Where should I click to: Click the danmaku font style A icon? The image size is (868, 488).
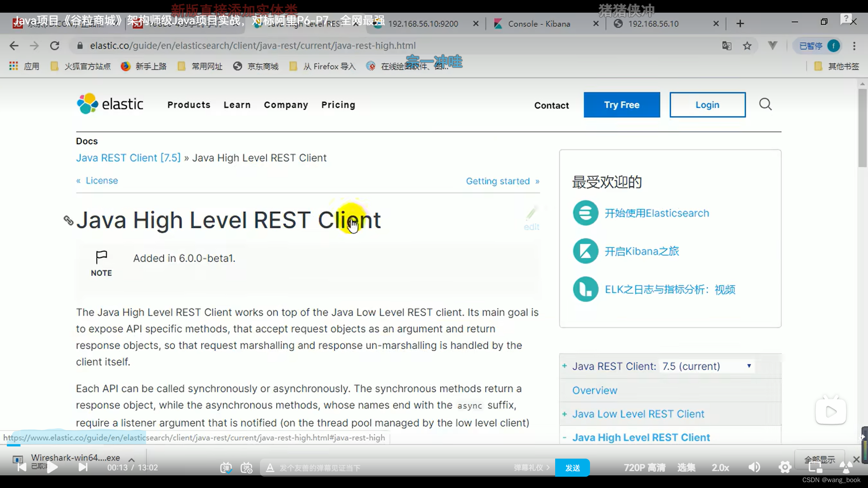coord(270,468)
